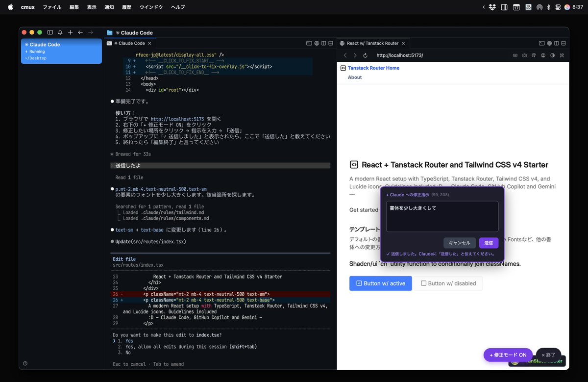
Task: Switch Japanese input source in menu bar
Action: (x=528, y=7)
